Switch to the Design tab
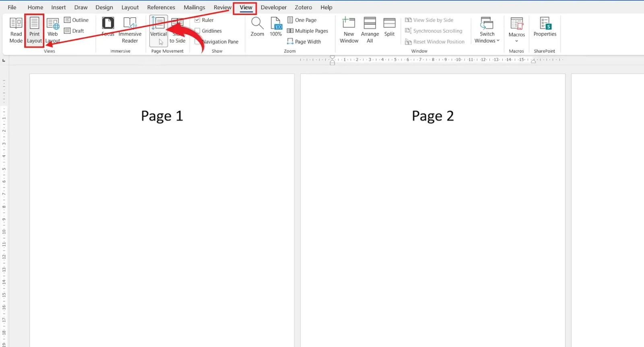This screenshot has height=347, width=644. point(104,7)
